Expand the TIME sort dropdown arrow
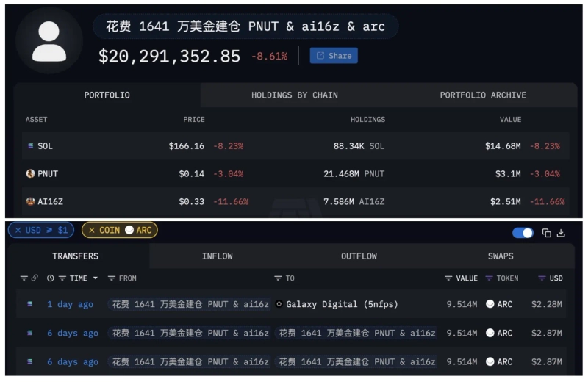This screenshot has width=588, height=382. point(95,278)
